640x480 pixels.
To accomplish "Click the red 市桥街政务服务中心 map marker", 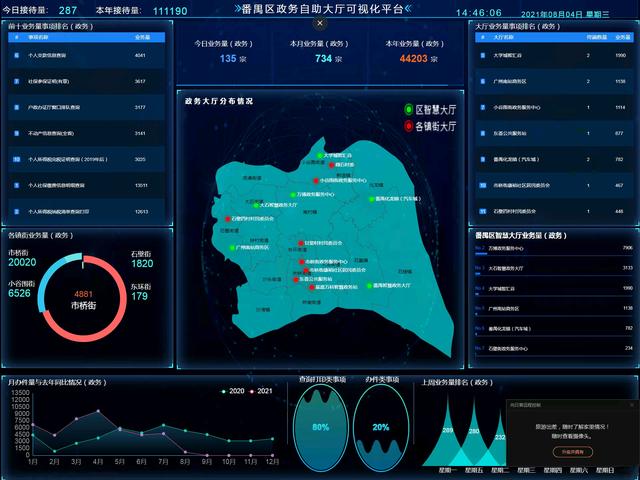I will click(301, 262).
